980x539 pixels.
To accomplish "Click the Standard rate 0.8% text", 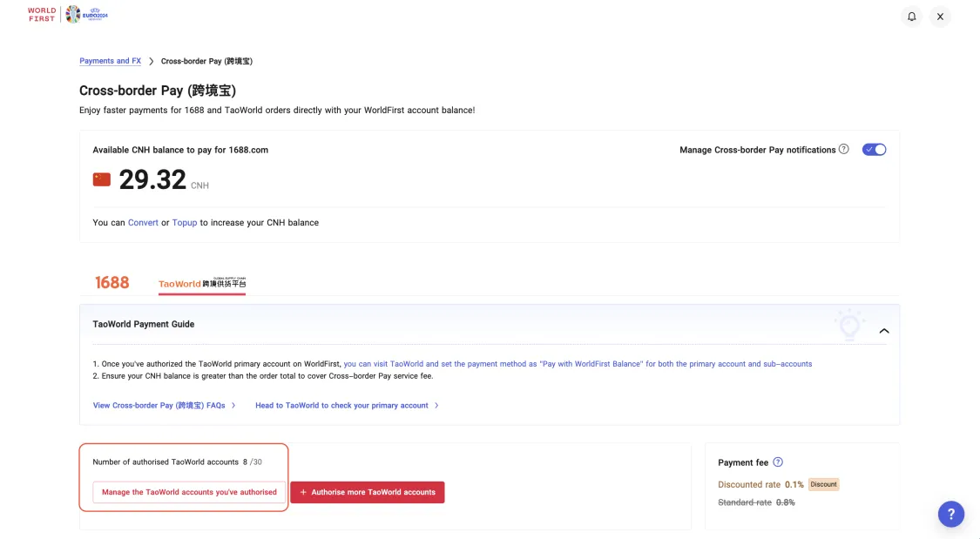I will tap(756, 502).
